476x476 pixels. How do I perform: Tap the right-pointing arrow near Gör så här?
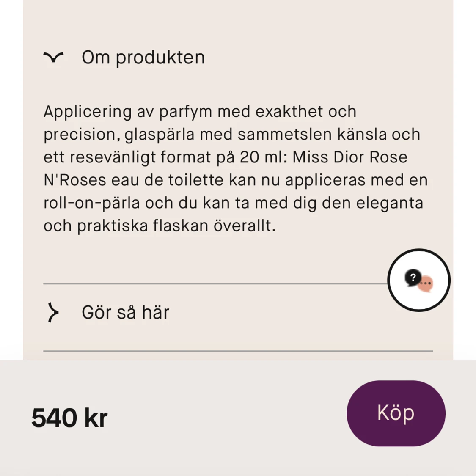coord(53,312)
